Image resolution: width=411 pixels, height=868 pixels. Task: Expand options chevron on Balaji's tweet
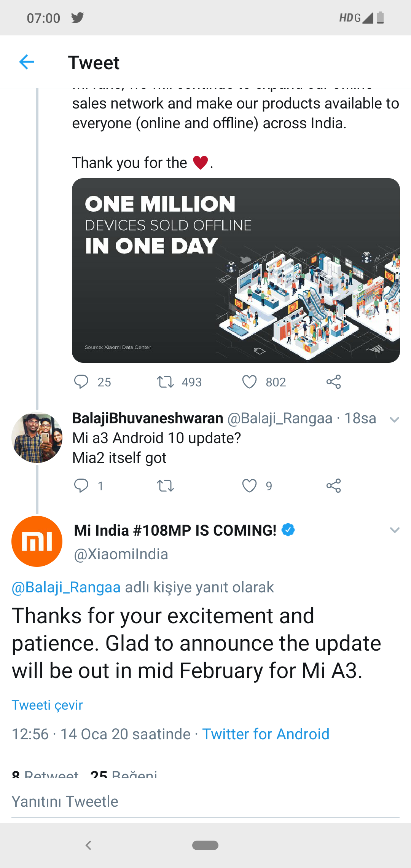pyautogui.click(x=395, y=420)
